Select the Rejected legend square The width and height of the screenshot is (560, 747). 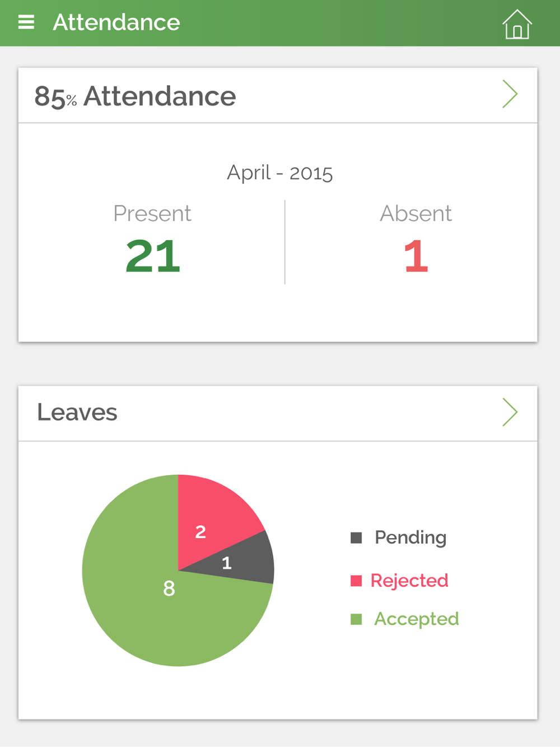coord(356,581)
